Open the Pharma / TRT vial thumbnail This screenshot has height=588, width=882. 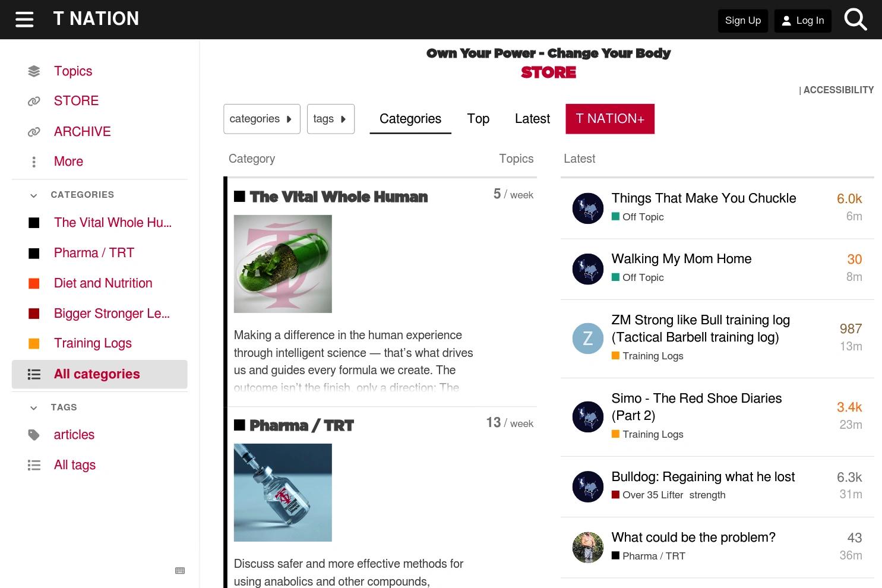coord(283,492)
